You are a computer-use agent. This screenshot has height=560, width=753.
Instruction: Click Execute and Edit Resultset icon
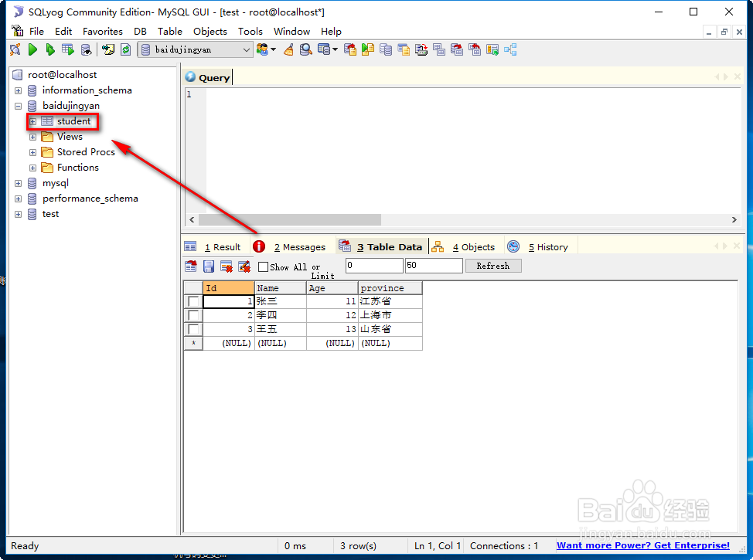[x=68, y=49]
